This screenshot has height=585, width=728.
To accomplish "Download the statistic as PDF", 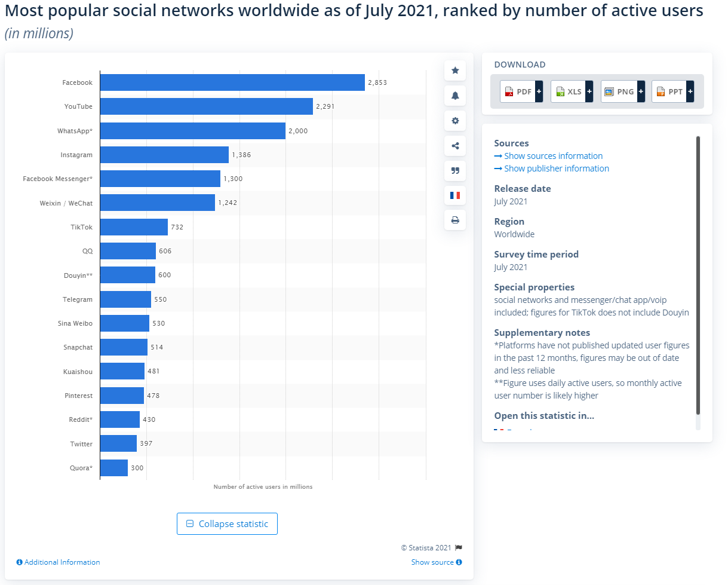I will point(518,91).
